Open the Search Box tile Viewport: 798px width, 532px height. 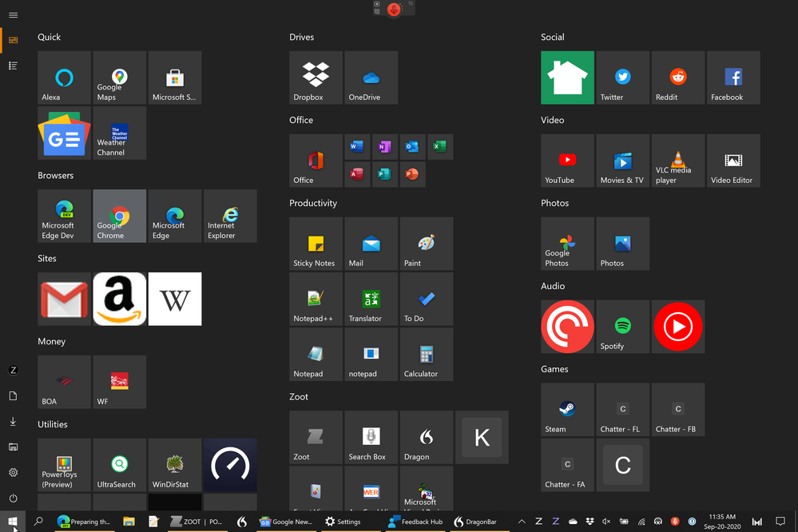point(371,437)
